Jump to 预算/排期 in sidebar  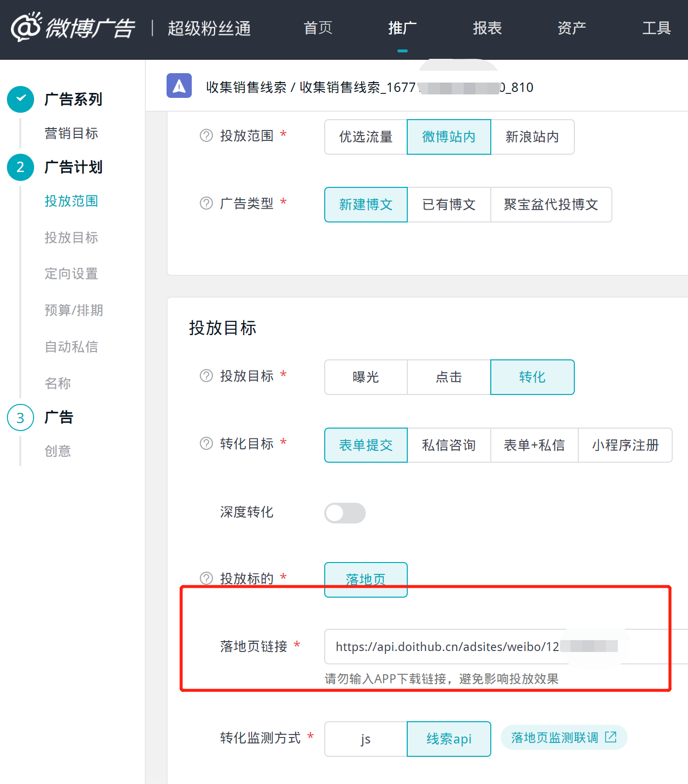pos(74,310)
